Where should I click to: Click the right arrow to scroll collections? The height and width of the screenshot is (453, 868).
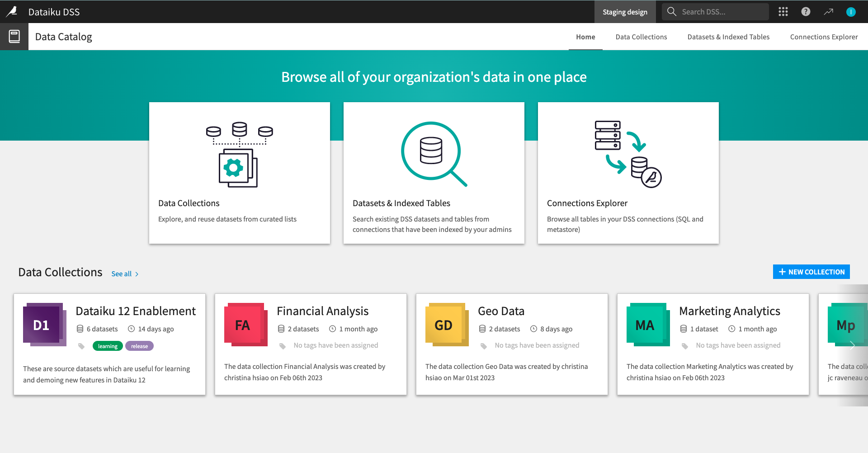tap(853, 345)
